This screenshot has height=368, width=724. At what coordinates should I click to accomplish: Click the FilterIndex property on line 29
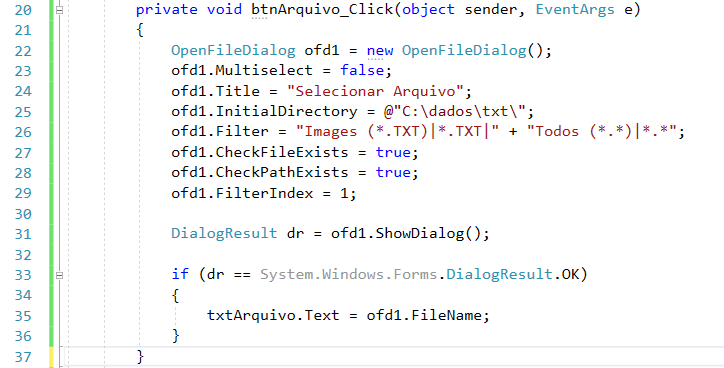264,193
